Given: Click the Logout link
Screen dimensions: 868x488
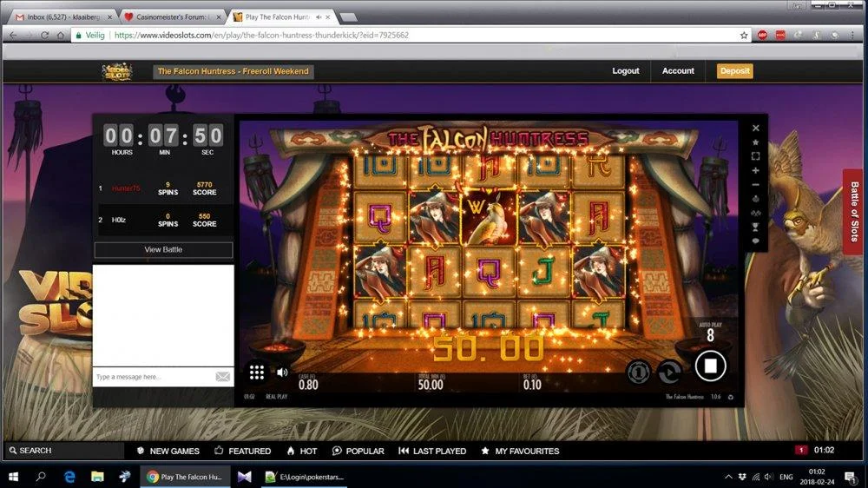Looking at the screenshot, I should [x=626, y=71].
